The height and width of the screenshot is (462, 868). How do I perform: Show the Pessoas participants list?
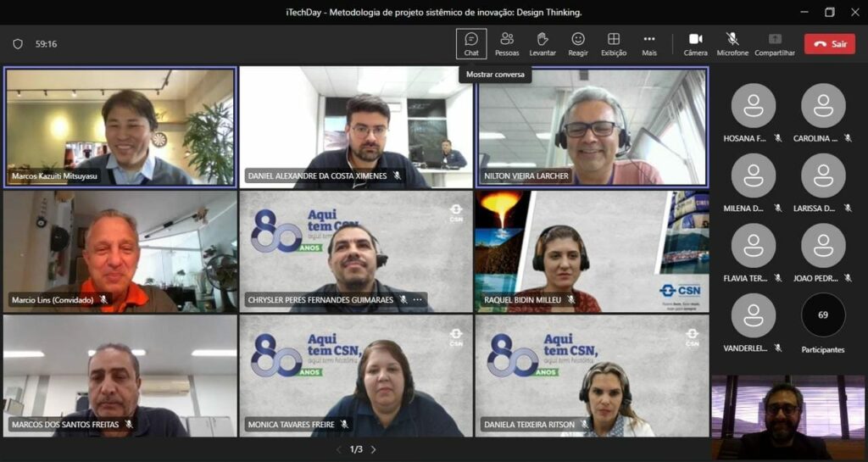(x=507, y=43)
